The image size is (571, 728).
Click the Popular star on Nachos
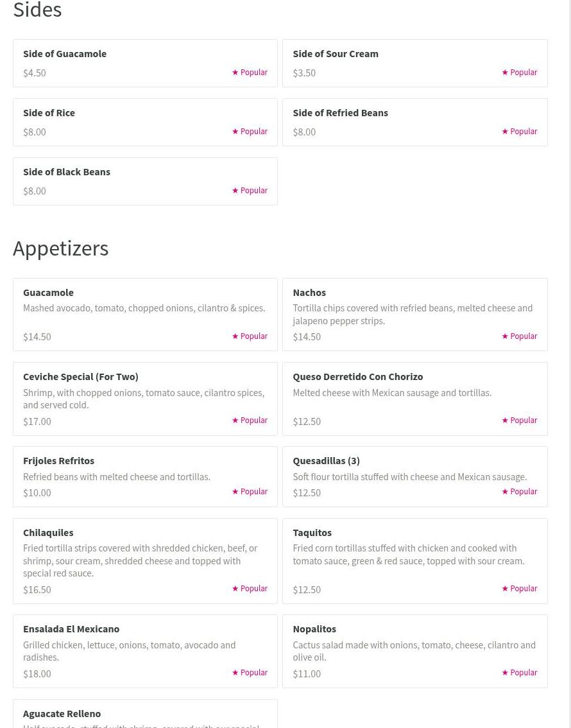pyautogui.click(x=505, y=336)
